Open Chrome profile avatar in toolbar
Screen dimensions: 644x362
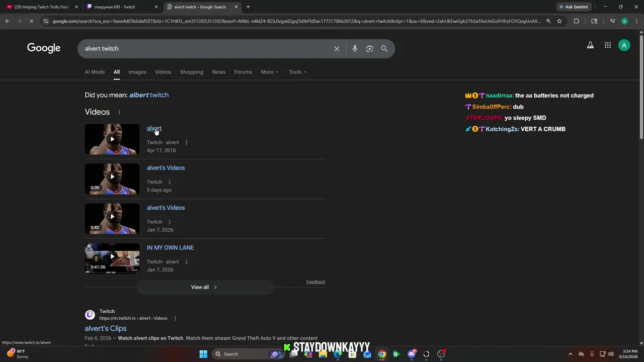pyautogui.click(x=624, y=21)
